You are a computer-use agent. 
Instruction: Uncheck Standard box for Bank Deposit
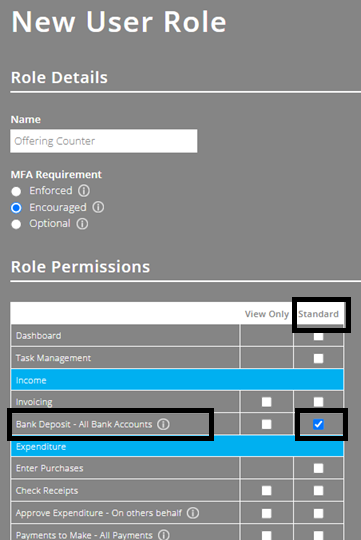pyautogui.click(x=318, y=424)
